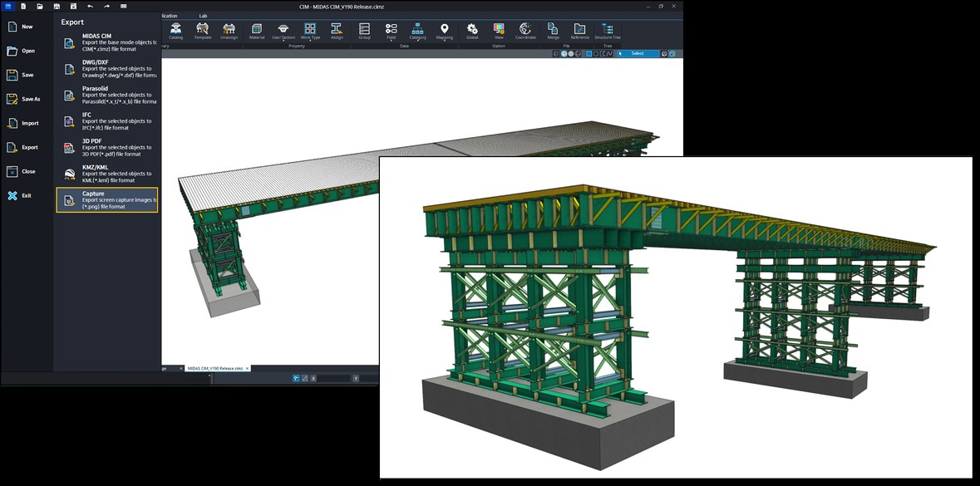Click the Merge icon in the File group
This screenshot has width=980, height=486.
click(x=551, y=32)
